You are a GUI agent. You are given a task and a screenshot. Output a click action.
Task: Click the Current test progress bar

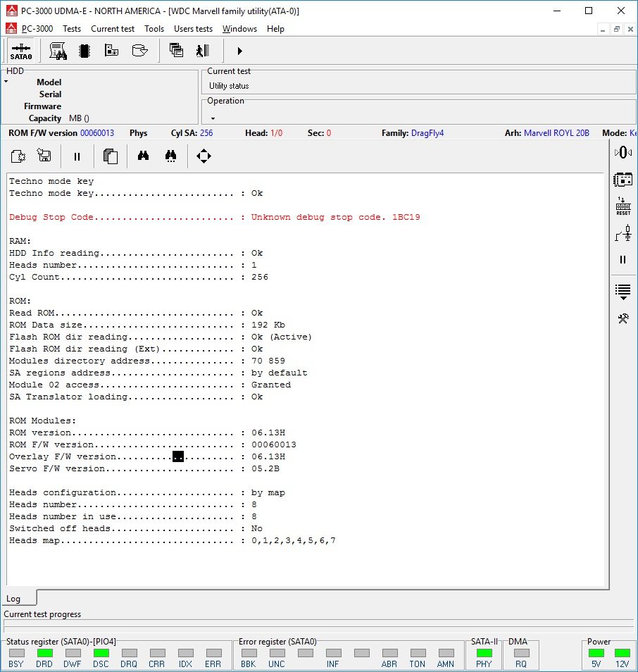tap(319, 626)
